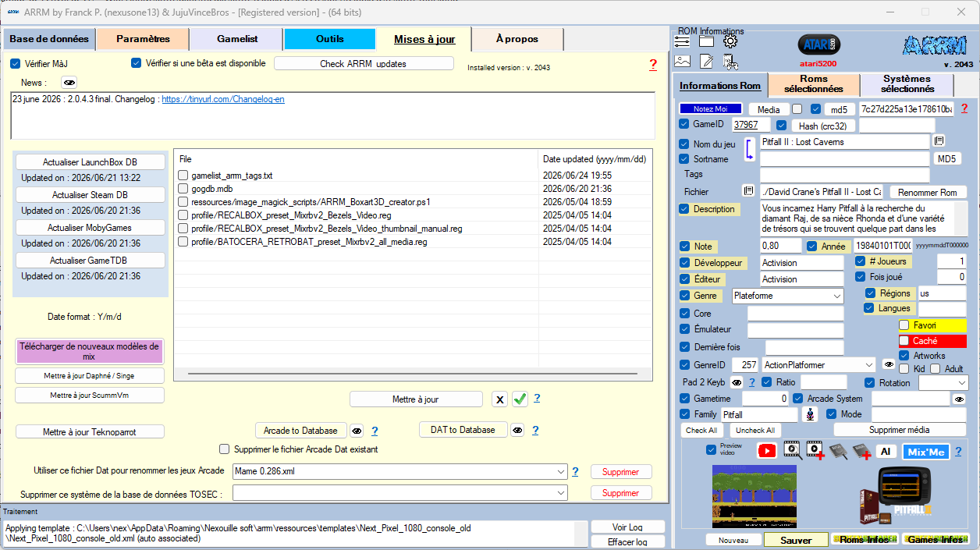Screen dimensions: 980x550
Task: Open the À propos tab
Action: tap(517, 39)
